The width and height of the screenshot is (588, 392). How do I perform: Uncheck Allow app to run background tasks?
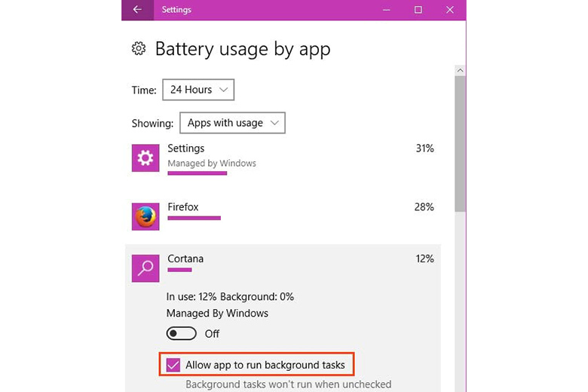click(x=174, y=365)
